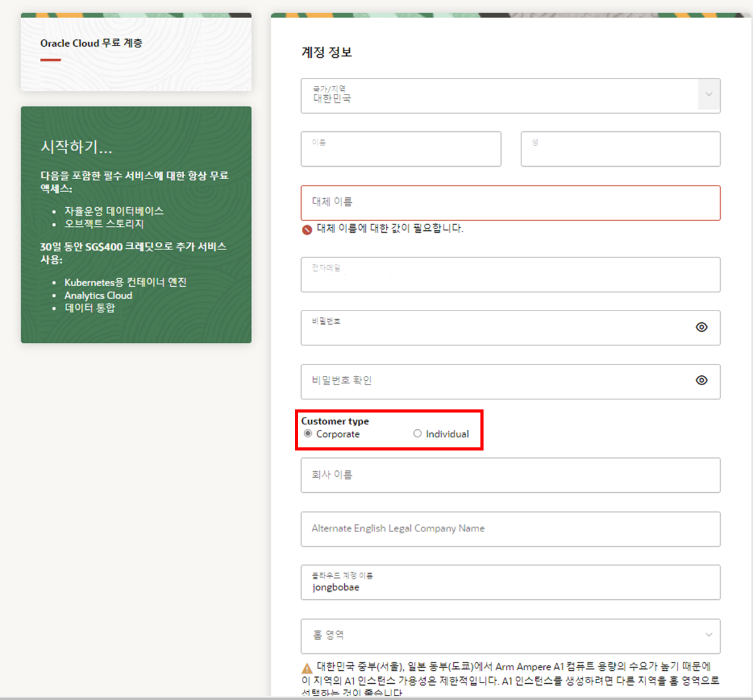Click the 비밀번호 확인 confirm password field

coord(510,381)
